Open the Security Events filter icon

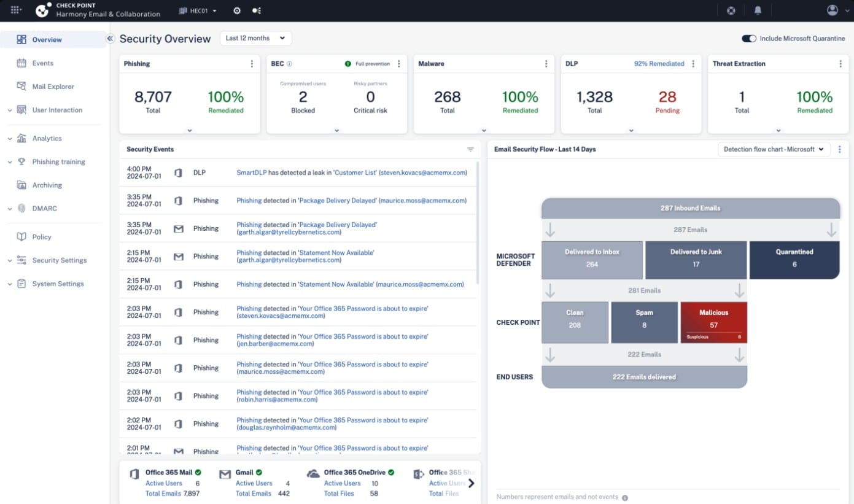click(470, 149)
